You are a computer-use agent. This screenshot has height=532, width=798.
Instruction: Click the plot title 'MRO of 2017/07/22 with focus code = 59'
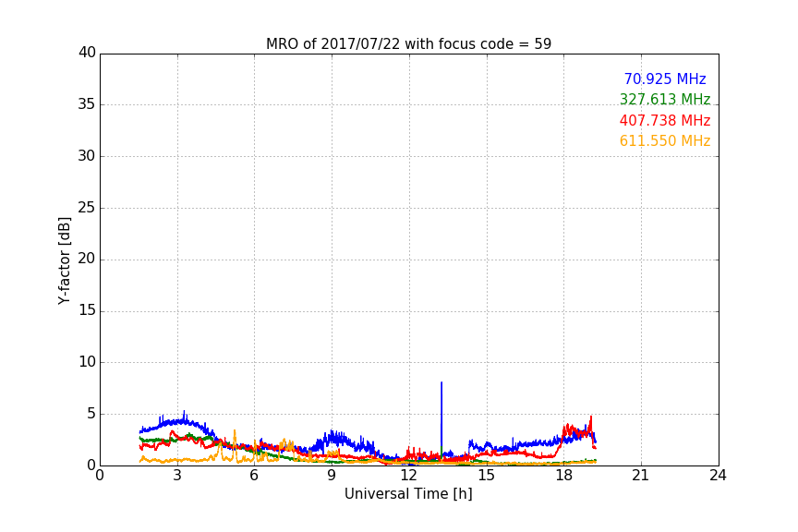tap(408, 44)
